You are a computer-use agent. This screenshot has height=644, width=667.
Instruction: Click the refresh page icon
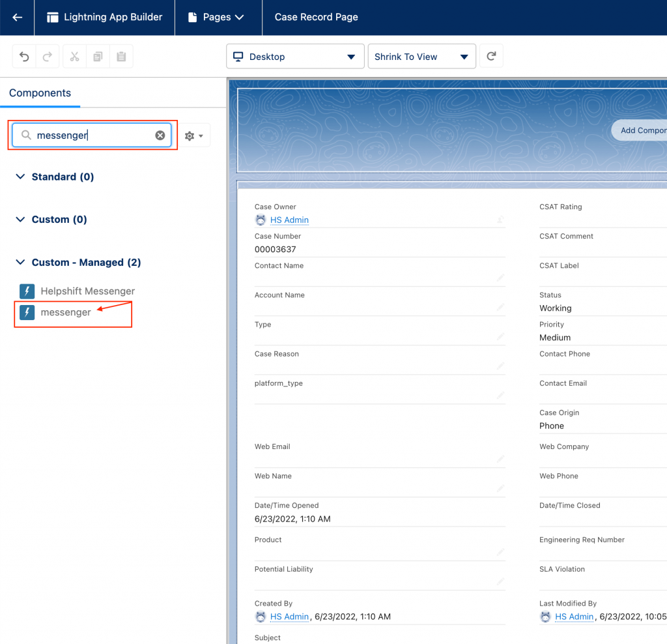pyautogui.click(x=491, y=57)
